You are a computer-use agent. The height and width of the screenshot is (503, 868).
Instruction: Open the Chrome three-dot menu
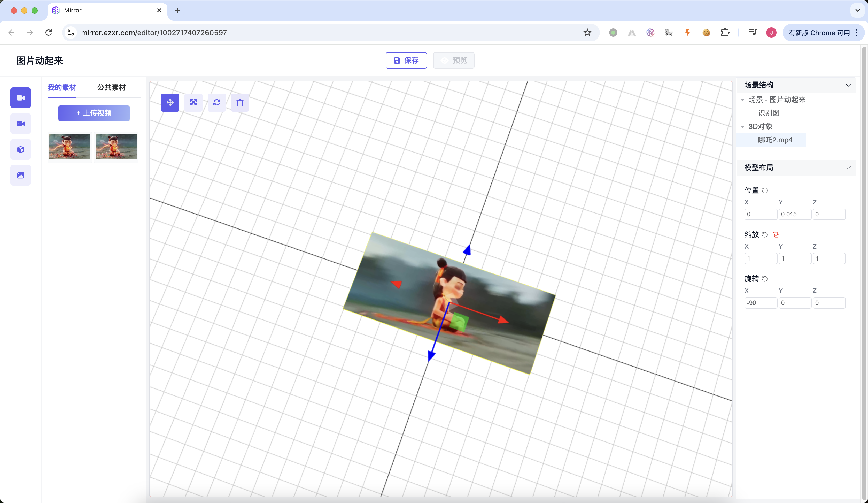click(857, 33)
